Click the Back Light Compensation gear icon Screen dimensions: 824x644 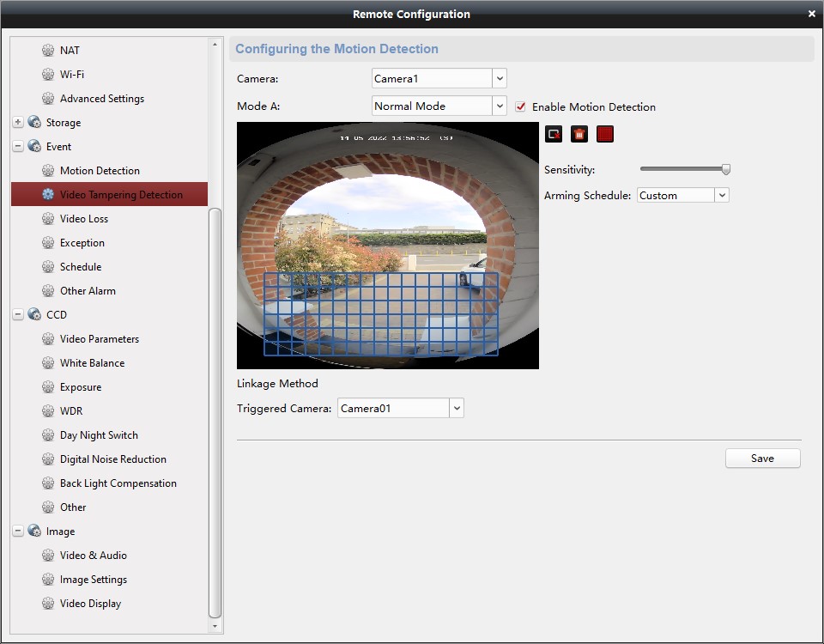coord(47,483)
